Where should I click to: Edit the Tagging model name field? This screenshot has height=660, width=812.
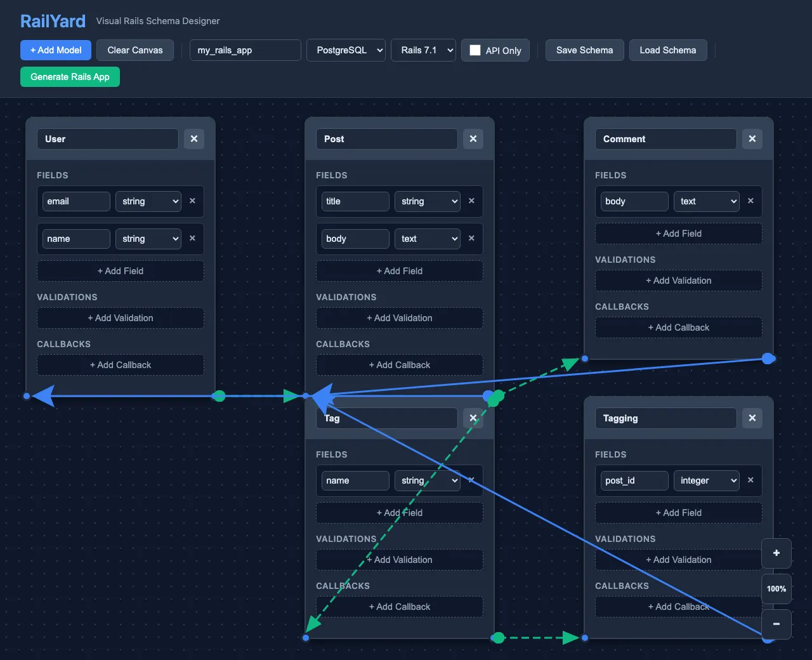click(666, 418)
